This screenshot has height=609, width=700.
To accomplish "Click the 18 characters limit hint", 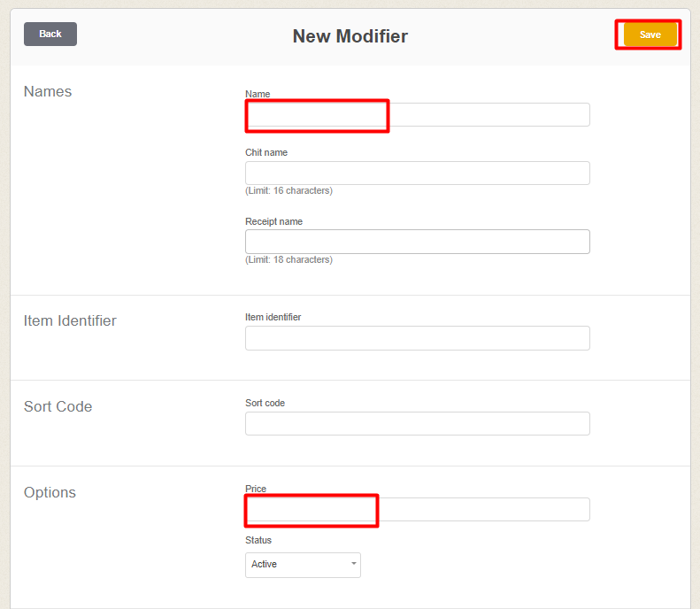I will pyautogui.click(x=288, y=259).
